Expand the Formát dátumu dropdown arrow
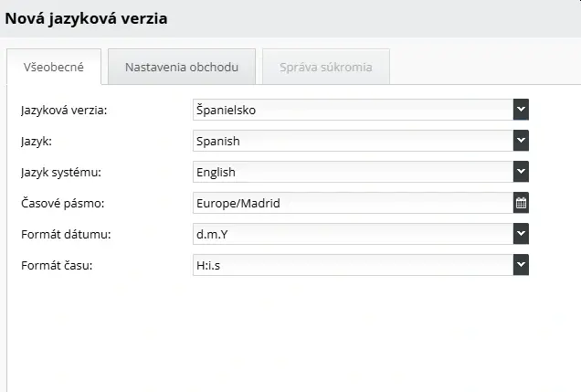 [521, 234]
